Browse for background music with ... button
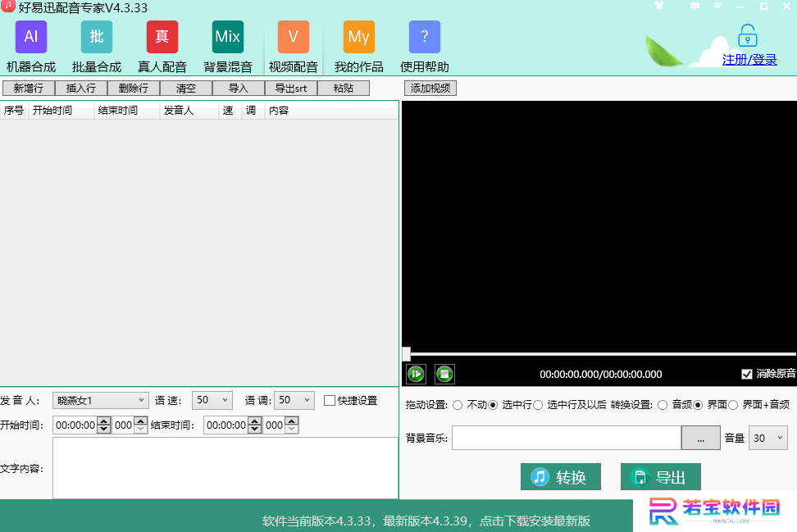The width and height of the screenshot is (797, 532). pos(700,438)
